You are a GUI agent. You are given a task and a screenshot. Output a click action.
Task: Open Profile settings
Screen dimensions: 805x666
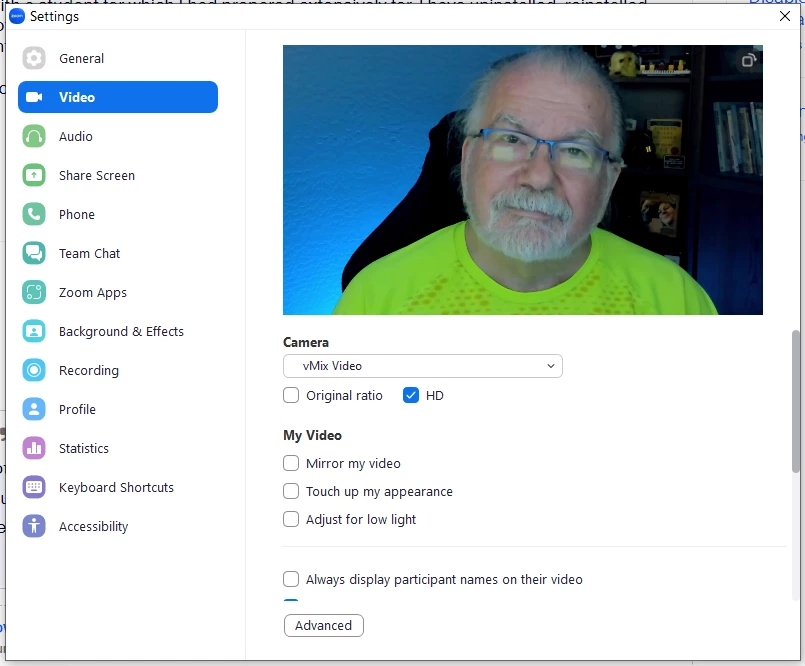click(118, 409)
